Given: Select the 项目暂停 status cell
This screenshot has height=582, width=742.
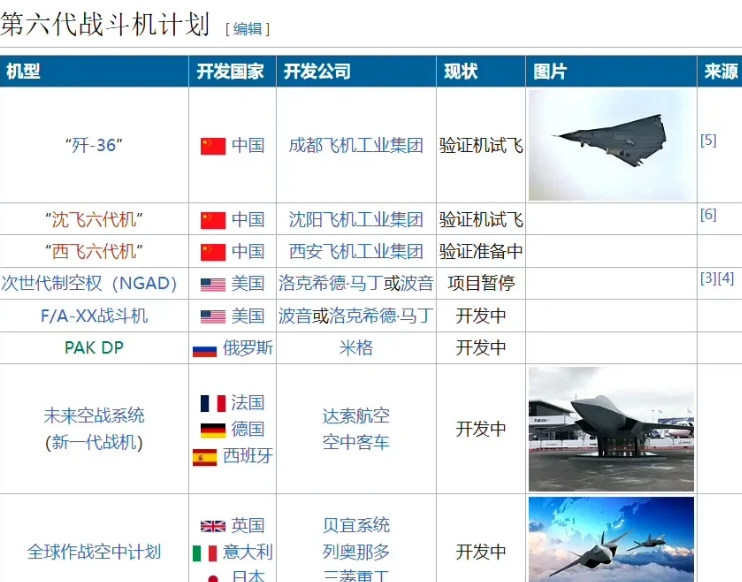Looking at the screenshot, I should pyautogui.click(x=481, y=283).
